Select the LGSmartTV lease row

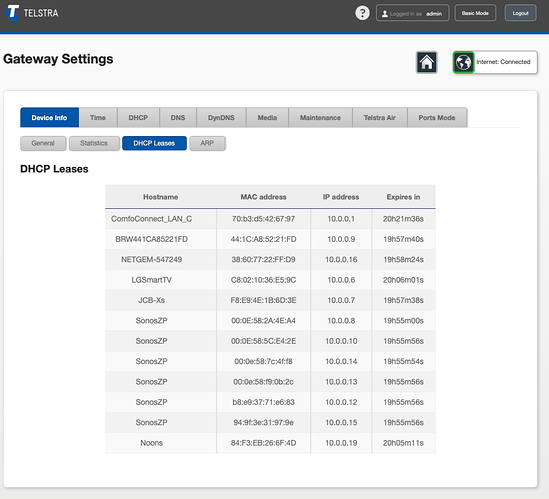click(x=270, y=280)
